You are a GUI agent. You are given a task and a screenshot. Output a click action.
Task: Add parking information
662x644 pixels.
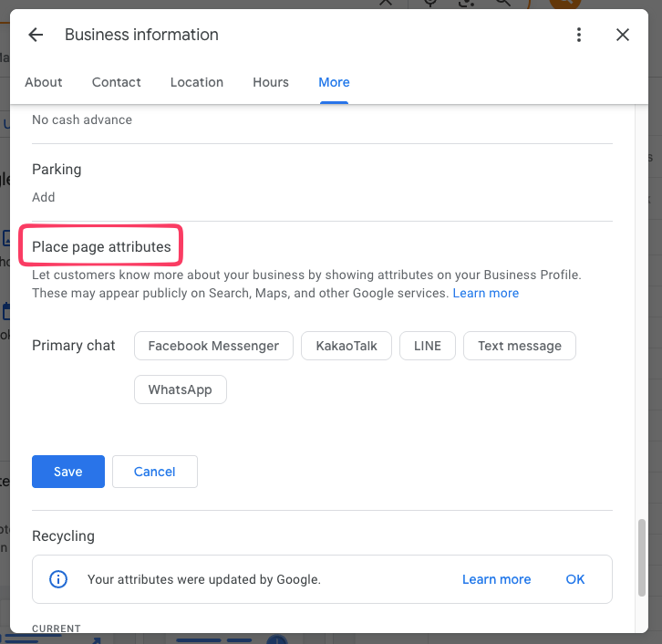pos(44,197)
